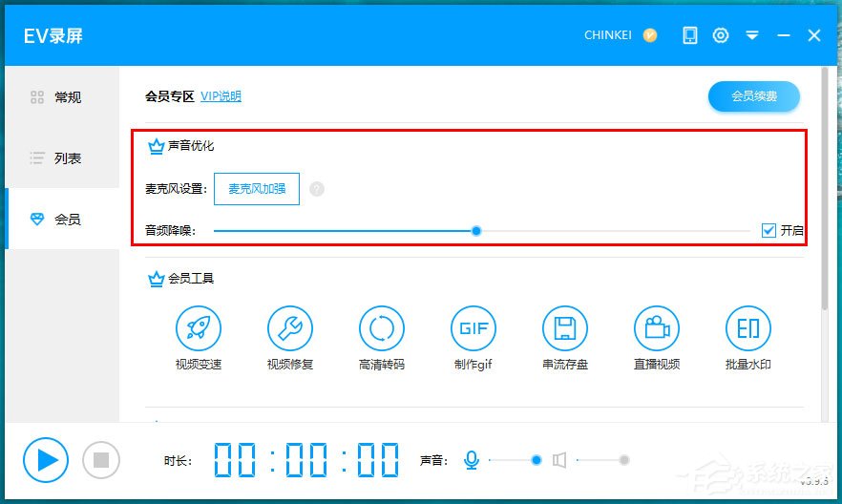
Task: Click the question mark help icon
Action: click(x=317, y=189)
